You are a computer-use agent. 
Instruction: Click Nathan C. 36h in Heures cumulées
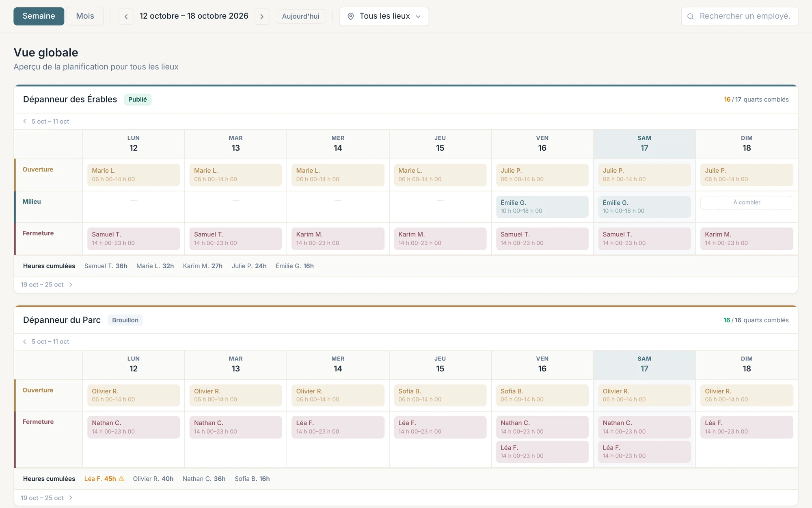(204, 479)
